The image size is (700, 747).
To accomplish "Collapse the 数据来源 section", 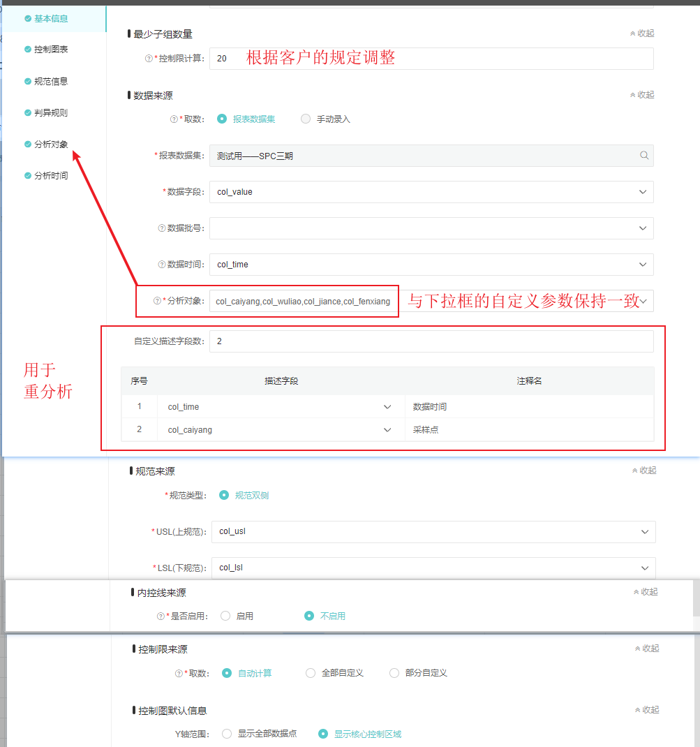I will pos(642,95).
